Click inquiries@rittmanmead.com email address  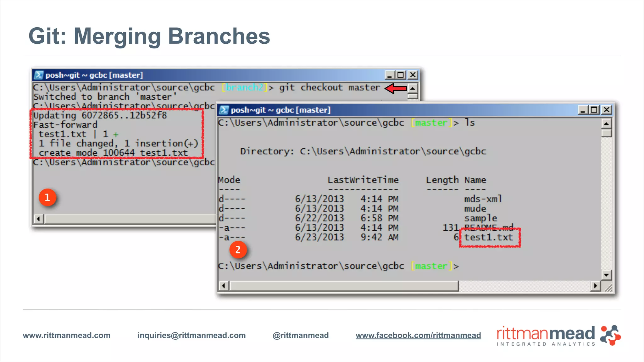[192, 335]
